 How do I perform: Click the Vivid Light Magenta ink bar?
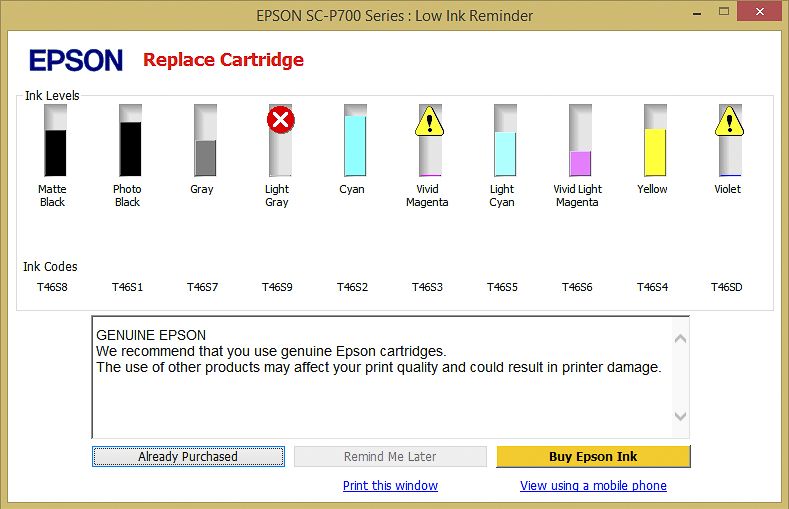coord(580,141)
